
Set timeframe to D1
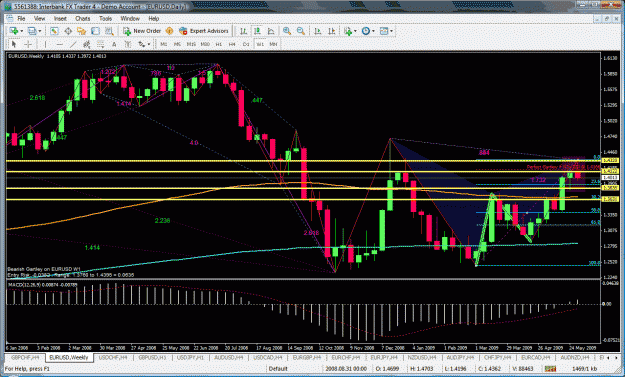click(x=246, y=44)
